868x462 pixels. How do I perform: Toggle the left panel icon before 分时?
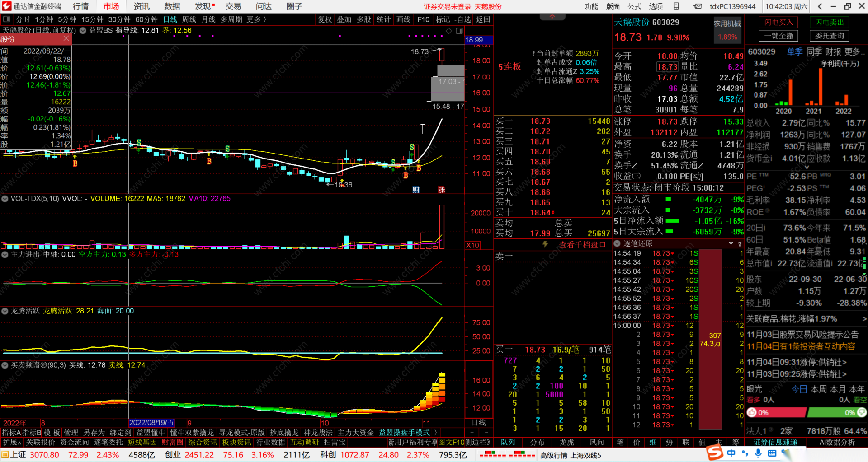click(x=7, y=19)
